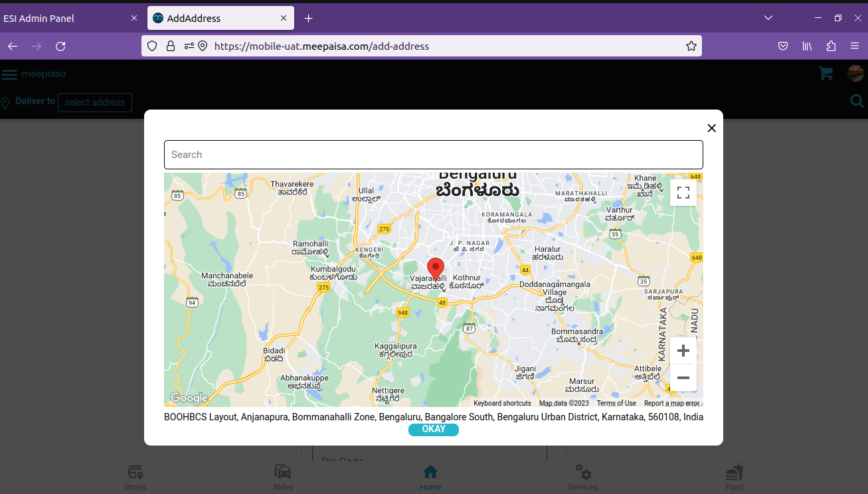Close the map address dialog

click(712, 128)
